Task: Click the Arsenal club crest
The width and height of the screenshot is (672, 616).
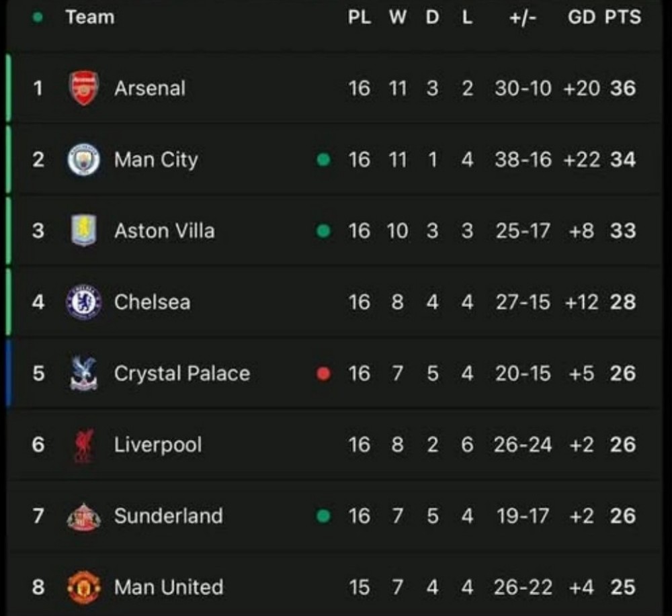Action: click(x=84, y=89)
